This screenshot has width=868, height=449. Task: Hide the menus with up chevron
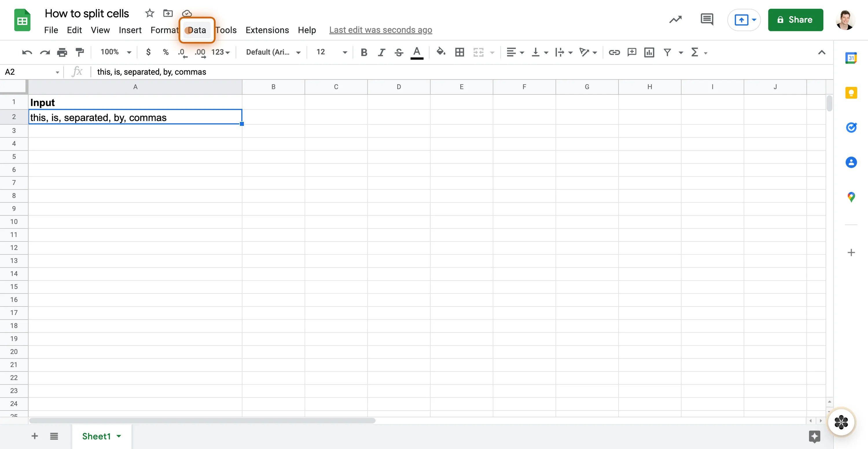[x=821, y=52]
